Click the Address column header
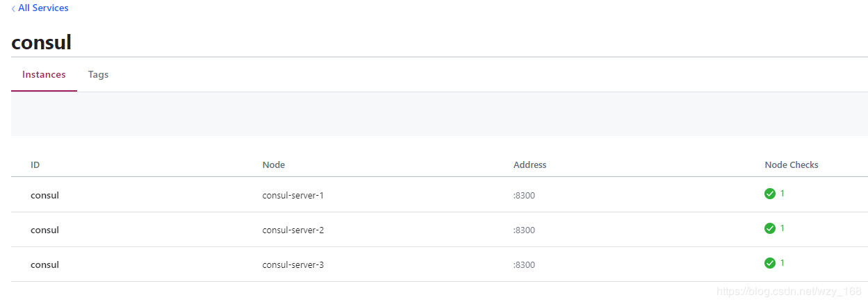The width and height of the screenshot is (868, 304). pyautogui.click(x=530, y=164)
